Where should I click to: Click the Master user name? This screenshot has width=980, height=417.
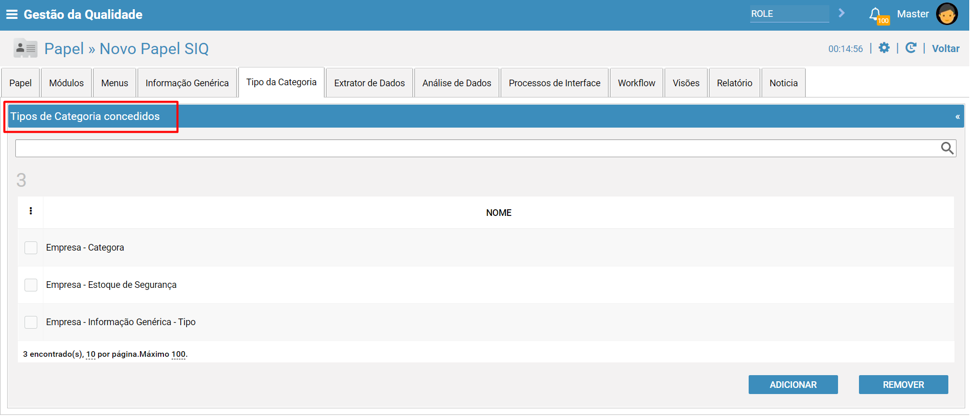point(913,14)
